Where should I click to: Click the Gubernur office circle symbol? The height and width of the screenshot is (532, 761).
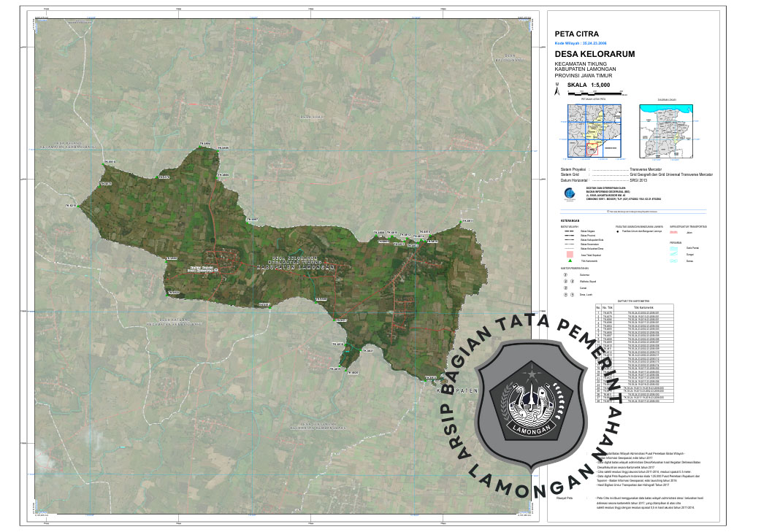click(564, 274)
